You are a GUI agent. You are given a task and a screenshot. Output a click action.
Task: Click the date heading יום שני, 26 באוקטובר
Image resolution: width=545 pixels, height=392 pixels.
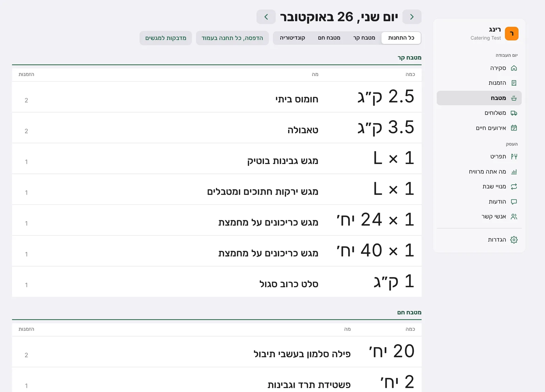tap(339, 17)
